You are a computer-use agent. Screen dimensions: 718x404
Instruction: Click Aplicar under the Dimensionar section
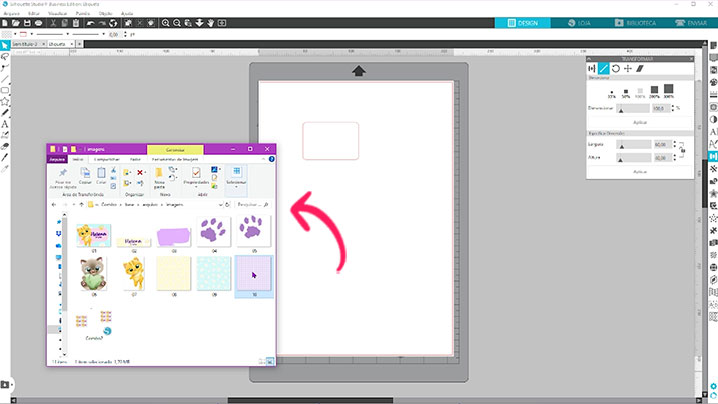click(x=643, y=121)
